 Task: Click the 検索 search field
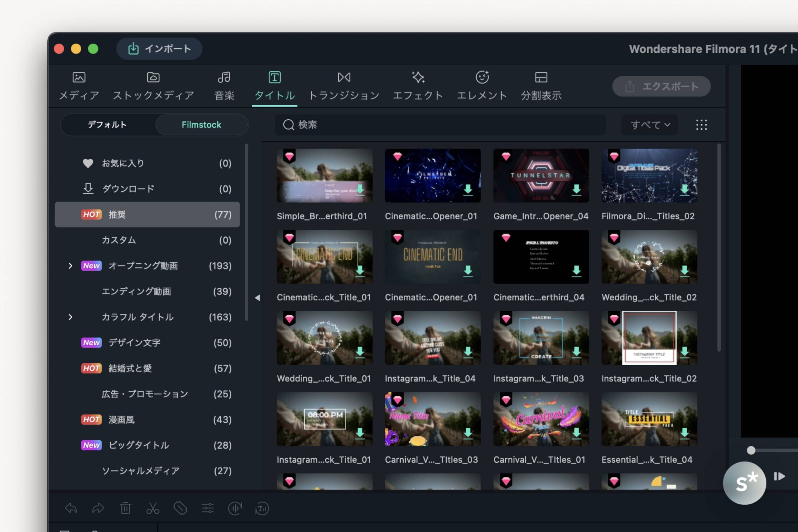(440, 125)
